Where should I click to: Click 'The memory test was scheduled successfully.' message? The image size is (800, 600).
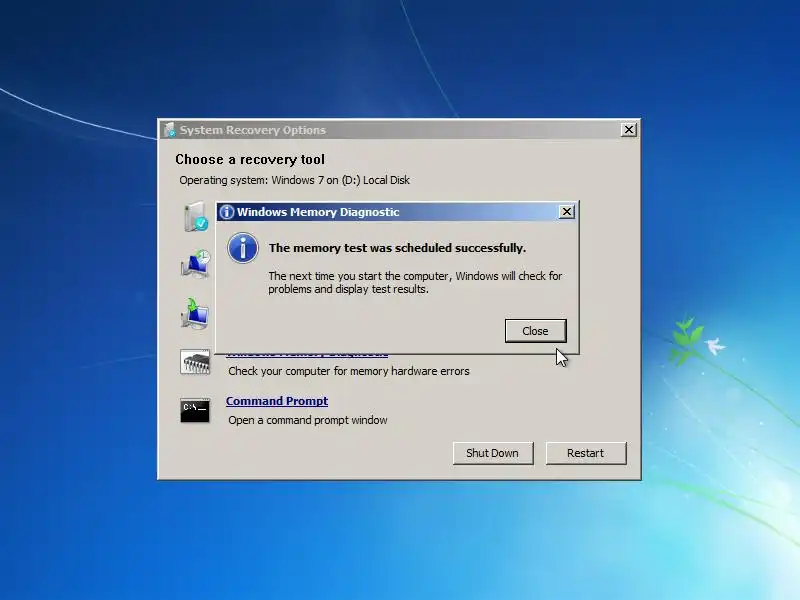[x=397, y=248]
